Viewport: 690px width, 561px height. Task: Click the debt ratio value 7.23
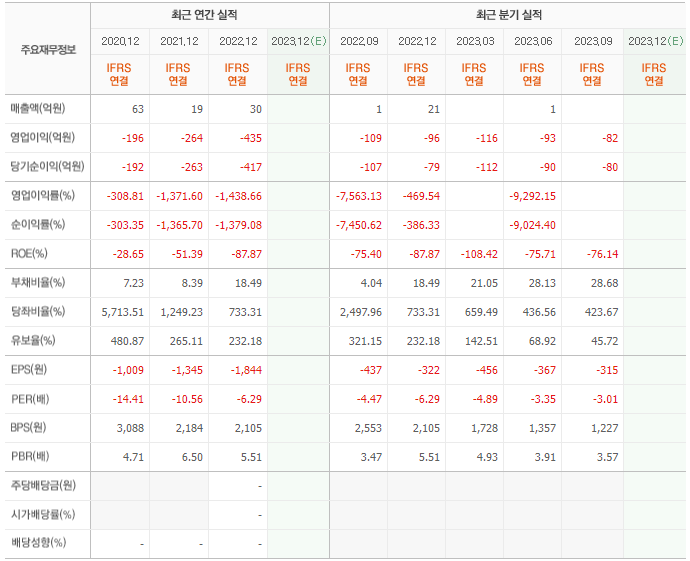tap(134, 283)
